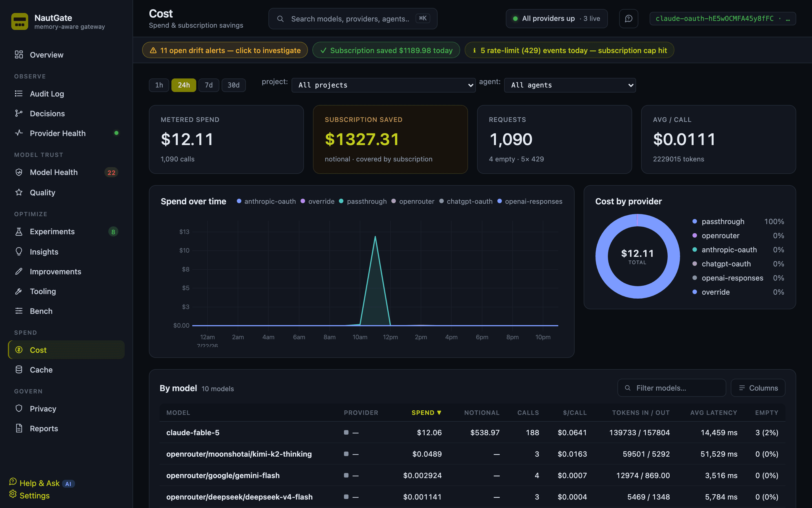812x508 pixels.
Task: Click the Improvements pencil icon
Action: 19,271
